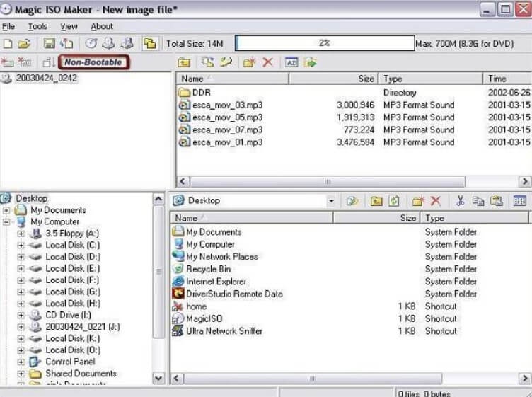Click the add to image icon in browser toolbar

(x=352, y=201)
